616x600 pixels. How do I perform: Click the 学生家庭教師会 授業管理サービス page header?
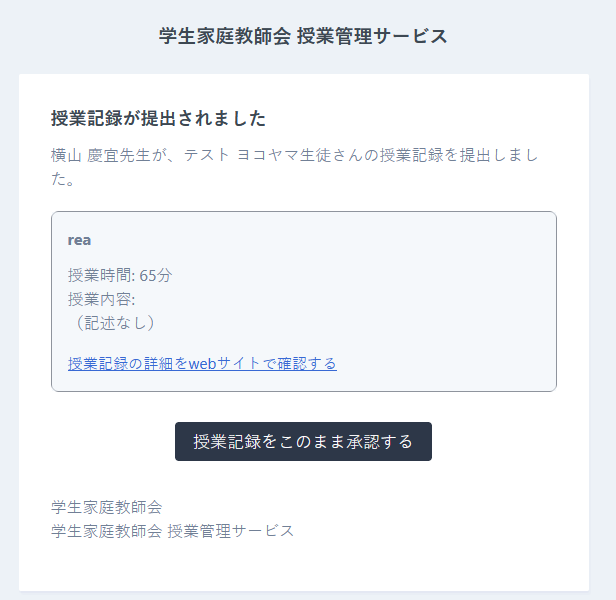click(x=303, y=36)
